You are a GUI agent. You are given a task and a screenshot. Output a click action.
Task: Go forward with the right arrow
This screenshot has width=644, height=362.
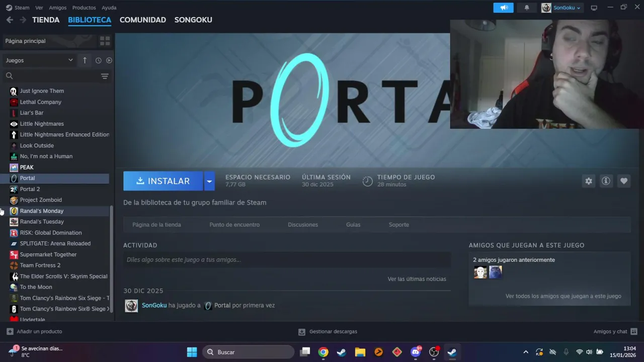coord(23,20)
